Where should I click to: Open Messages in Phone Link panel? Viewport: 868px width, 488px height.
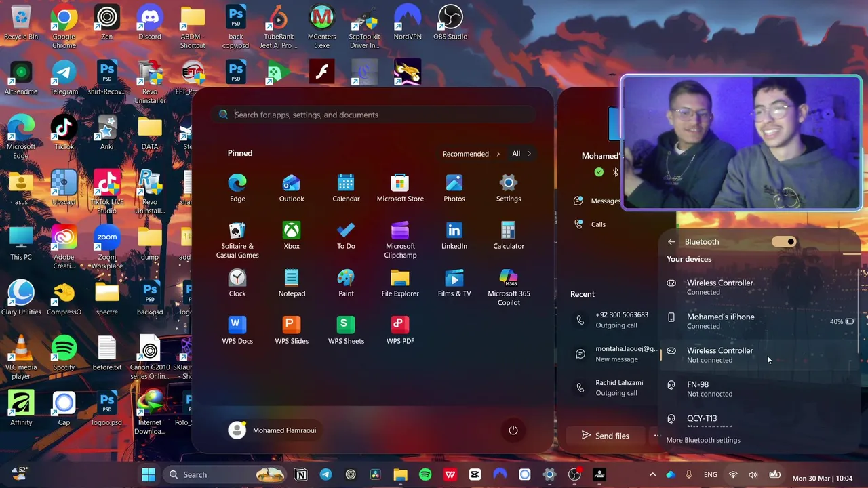(597, 201)
